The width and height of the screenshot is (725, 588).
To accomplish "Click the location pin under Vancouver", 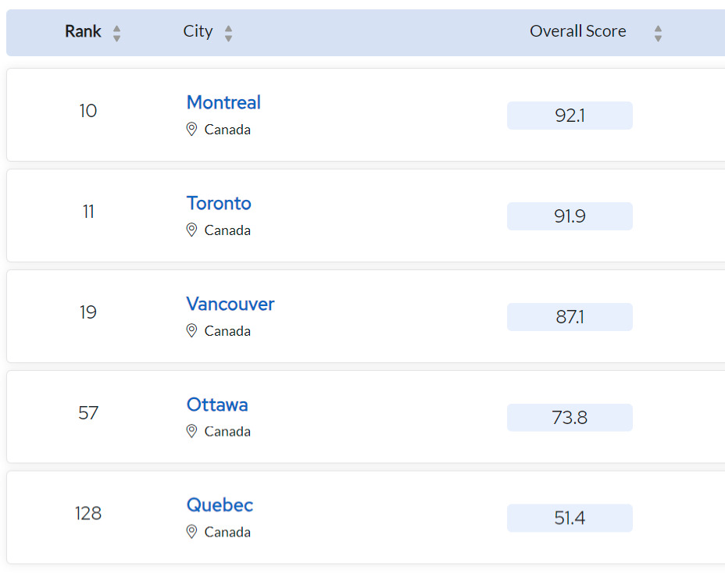I will 191,331.
